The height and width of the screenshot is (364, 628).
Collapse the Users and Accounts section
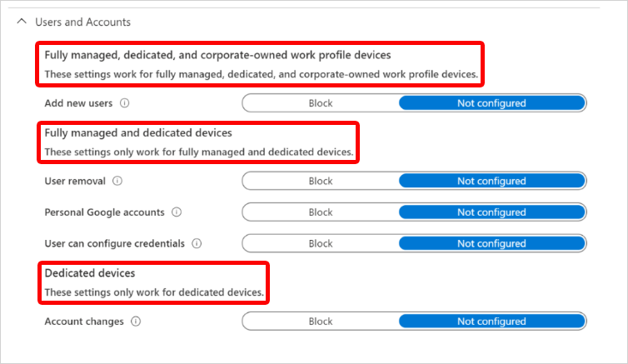(22, 22)
